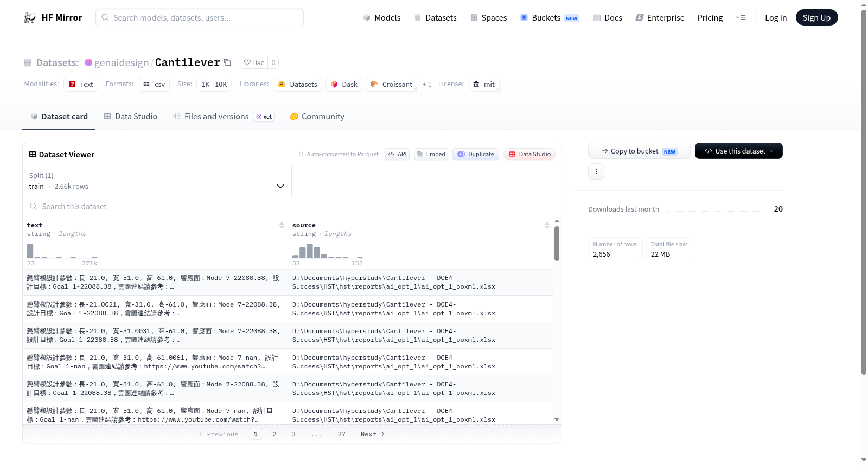This screenshot has width=868, height=465.
Task: Click the source column lengths histogram
Action: point(328,251)
